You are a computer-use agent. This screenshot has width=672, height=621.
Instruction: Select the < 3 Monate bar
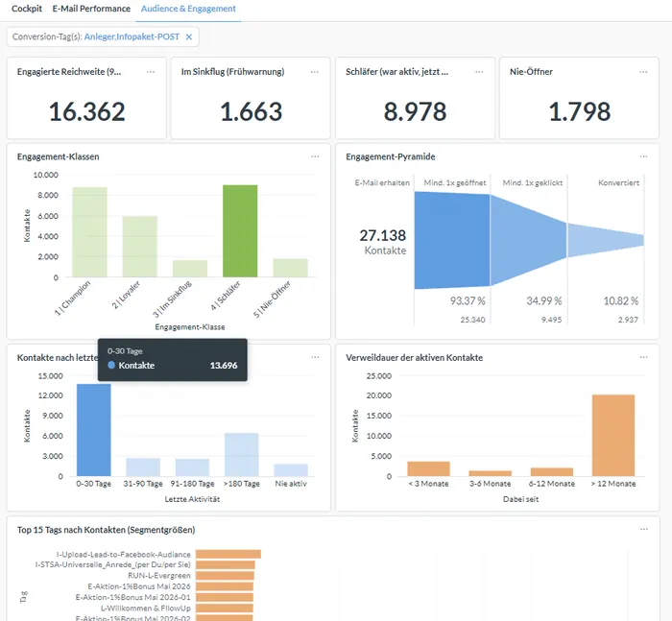click(428, 468)
